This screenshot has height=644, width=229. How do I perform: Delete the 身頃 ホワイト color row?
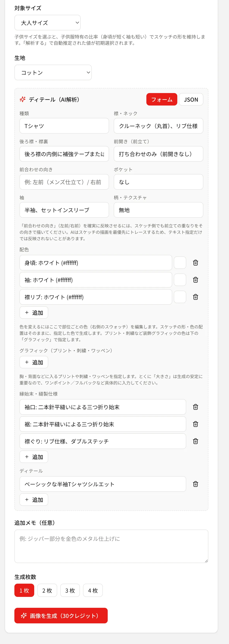(196, 262)
